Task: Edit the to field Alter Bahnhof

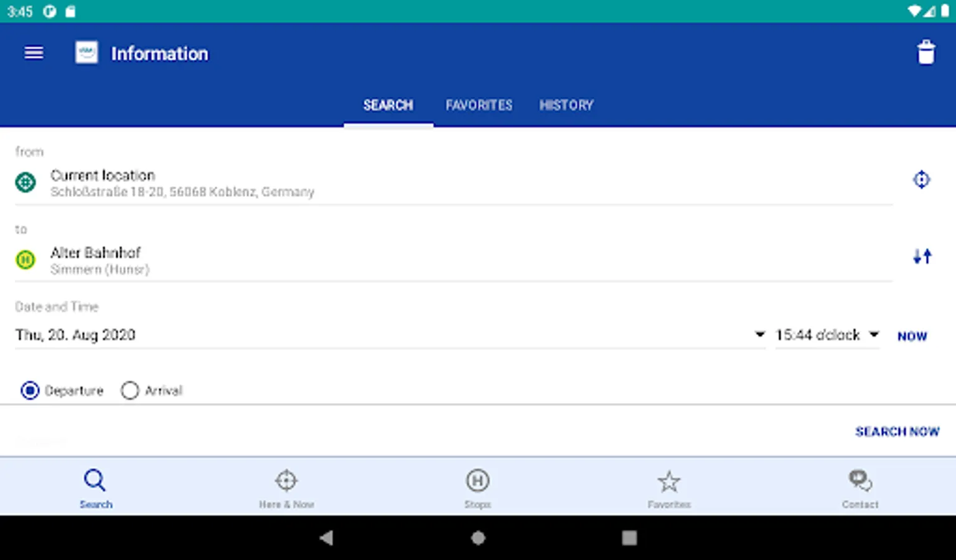Action: point(454,260)
